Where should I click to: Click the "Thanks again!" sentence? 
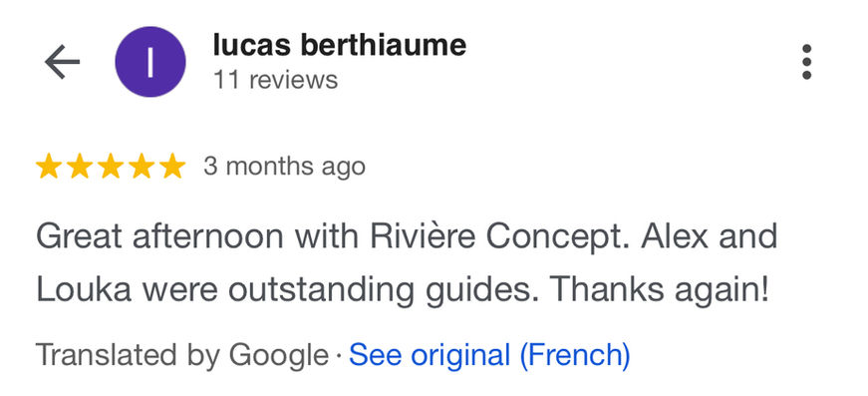(660, 290)
